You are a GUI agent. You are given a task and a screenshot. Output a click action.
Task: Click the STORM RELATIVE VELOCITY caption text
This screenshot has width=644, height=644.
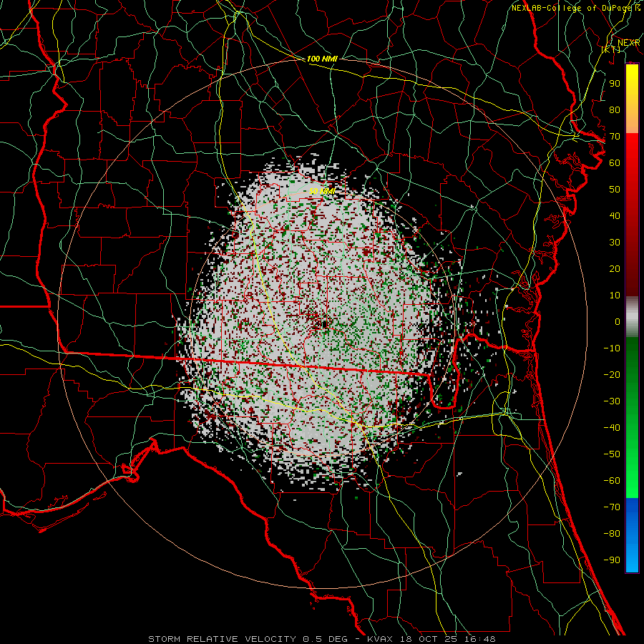pos(222,639)
